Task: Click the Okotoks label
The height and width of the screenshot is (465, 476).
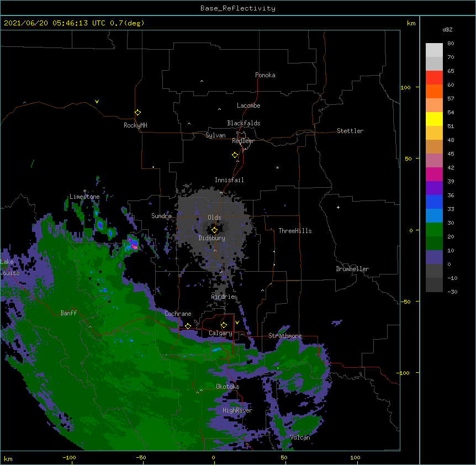Action: coord(228,387)
